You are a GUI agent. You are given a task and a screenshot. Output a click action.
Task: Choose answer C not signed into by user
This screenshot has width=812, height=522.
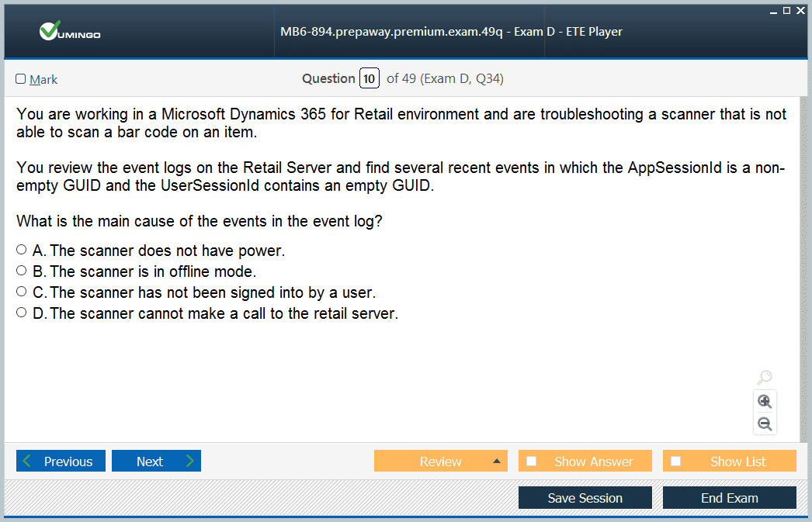coord(21,292)
